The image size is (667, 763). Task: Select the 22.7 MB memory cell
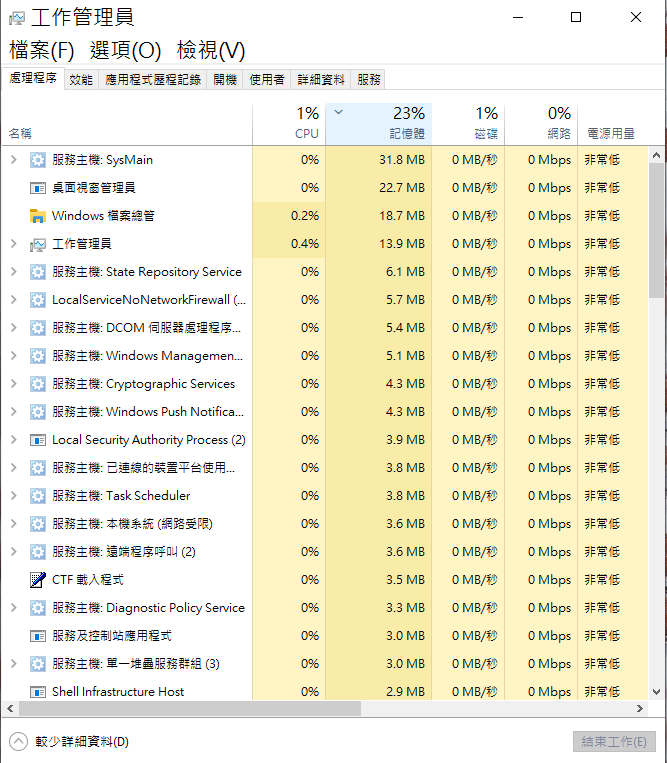(x=379, y=188)
